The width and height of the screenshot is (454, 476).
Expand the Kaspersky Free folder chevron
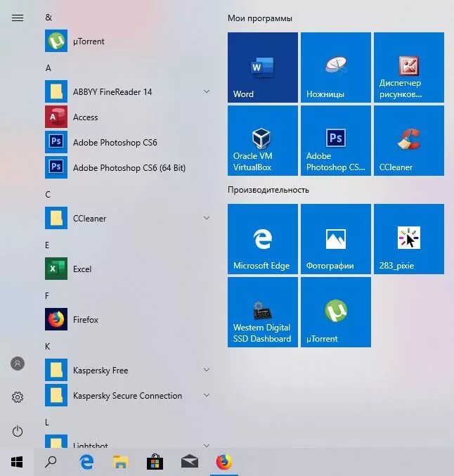click(x=207, y=369)
